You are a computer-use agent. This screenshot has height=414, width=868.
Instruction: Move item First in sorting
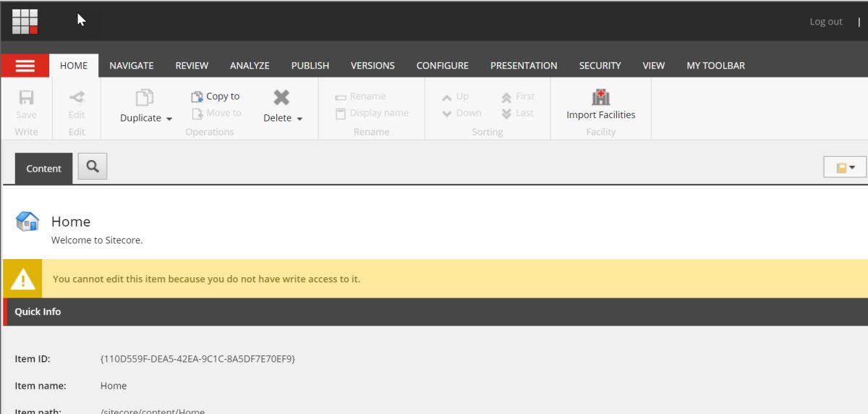click(518, 96)
